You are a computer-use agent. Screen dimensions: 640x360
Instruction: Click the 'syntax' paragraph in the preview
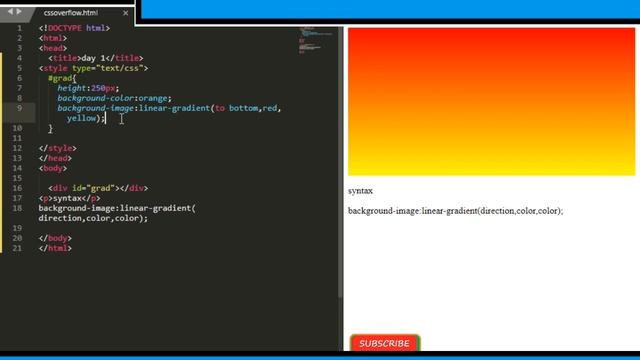pos(360,191)
